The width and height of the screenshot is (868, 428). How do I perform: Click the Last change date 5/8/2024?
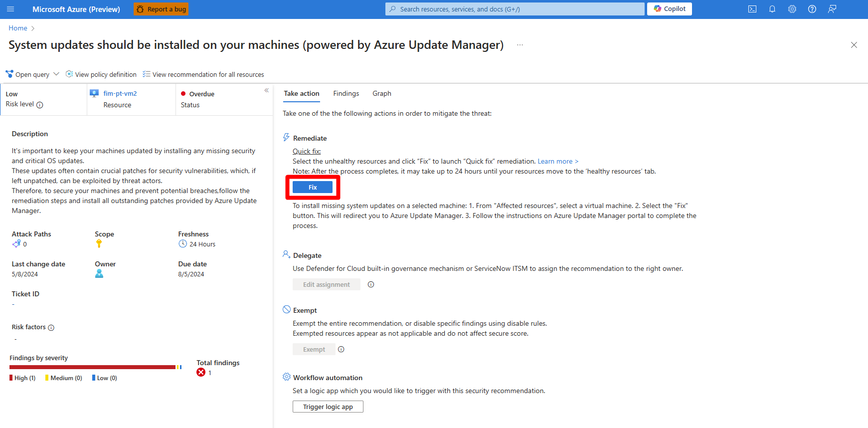tap(25, 274)
